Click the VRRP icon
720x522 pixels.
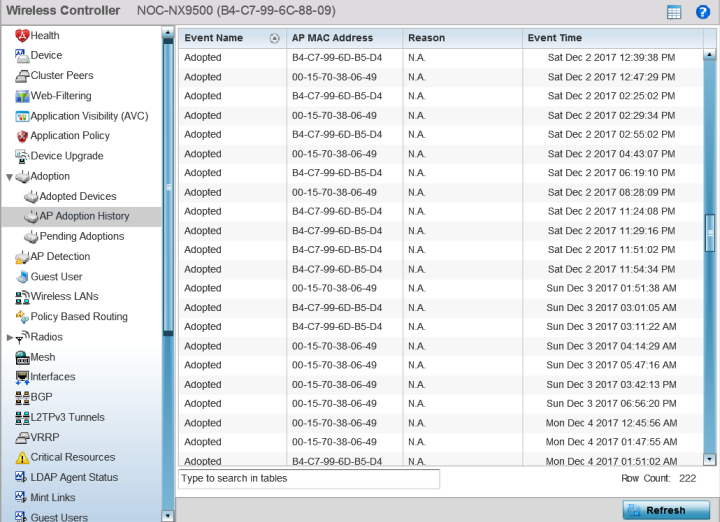[22, 438]
